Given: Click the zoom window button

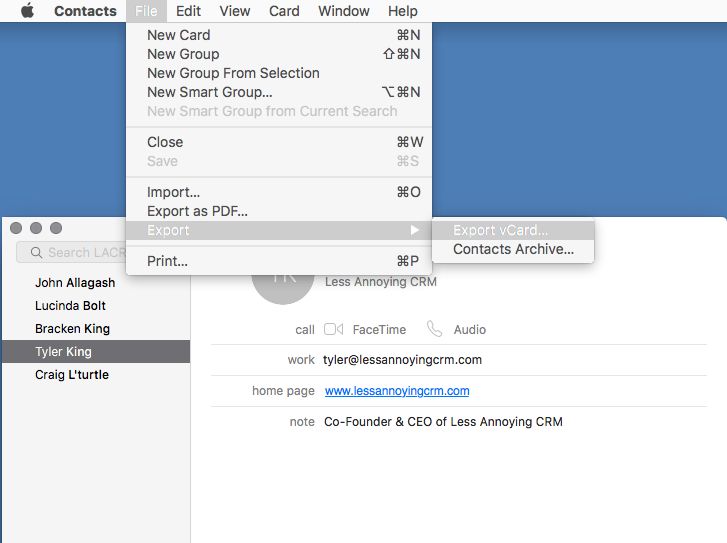Looking at the screenshot, I should 56,228.
